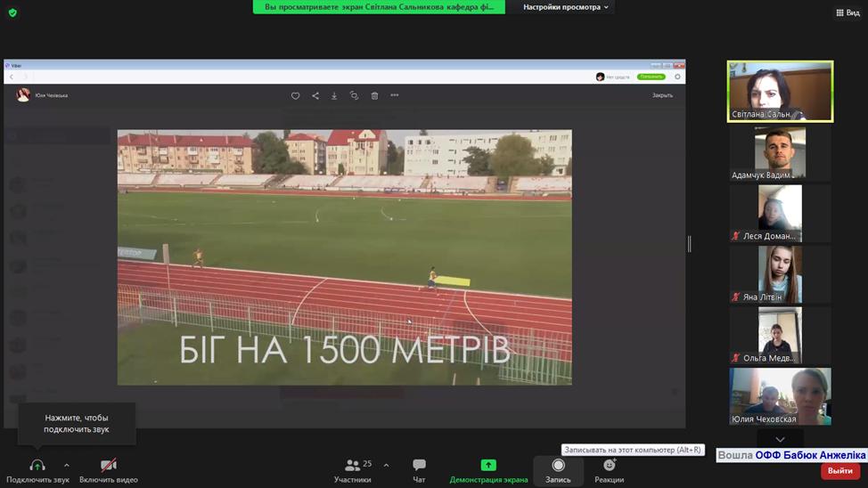
Task: Click Закрыть to close the Viber media viewer
Action: 662,95
